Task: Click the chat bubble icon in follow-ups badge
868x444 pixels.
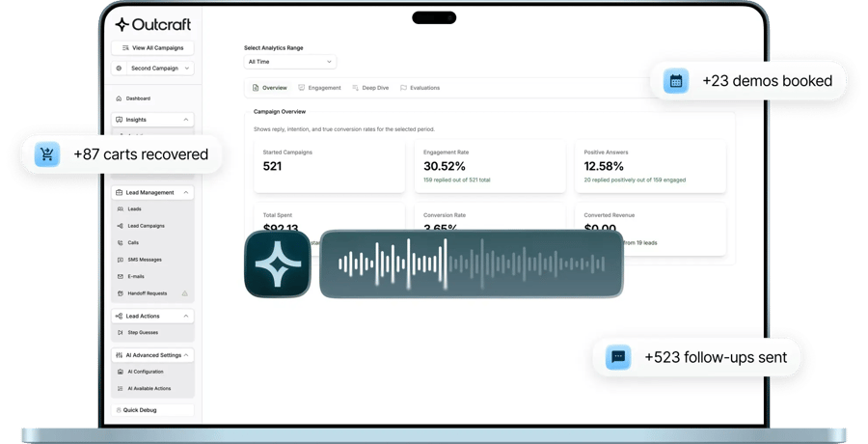Action: coord(618,357)
